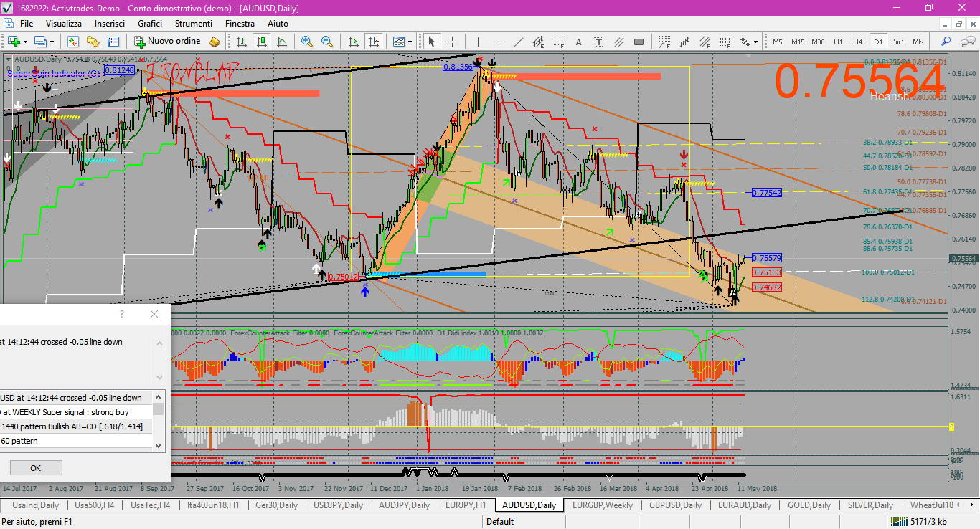Select the text 'A' tool
This screenshot has height=529, width=980.
click(579, 42)
